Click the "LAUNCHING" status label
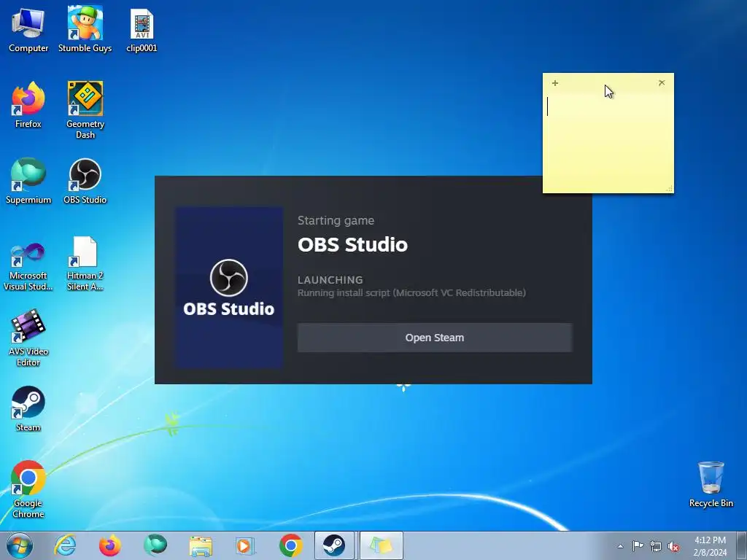Image resolution: width=747 pixels, height=560 pixels. [x=330, y=280]
